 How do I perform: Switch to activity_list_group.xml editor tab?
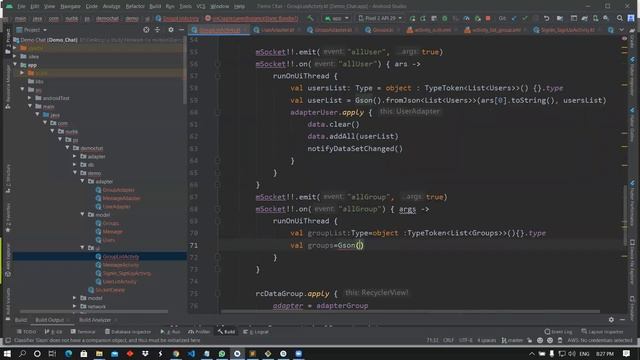click(x=495, y=30)
